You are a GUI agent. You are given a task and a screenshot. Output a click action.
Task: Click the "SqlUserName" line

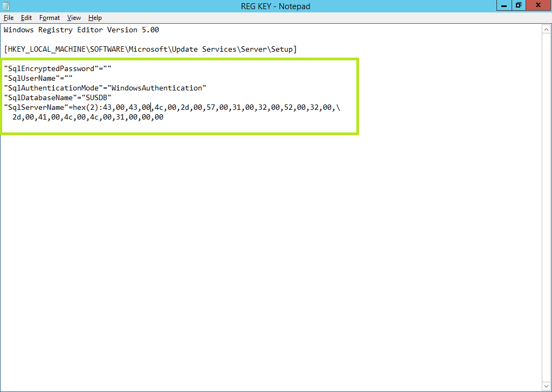coord(38,79)
